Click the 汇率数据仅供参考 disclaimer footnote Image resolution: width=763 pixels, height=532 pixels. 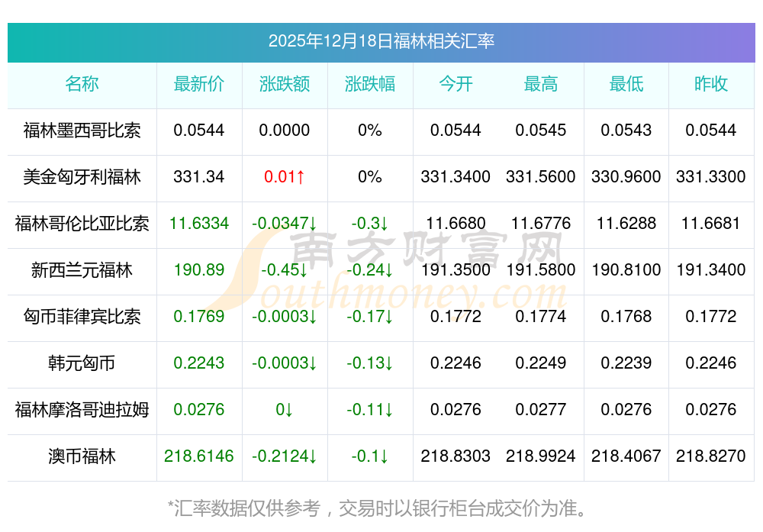(381, 508)
